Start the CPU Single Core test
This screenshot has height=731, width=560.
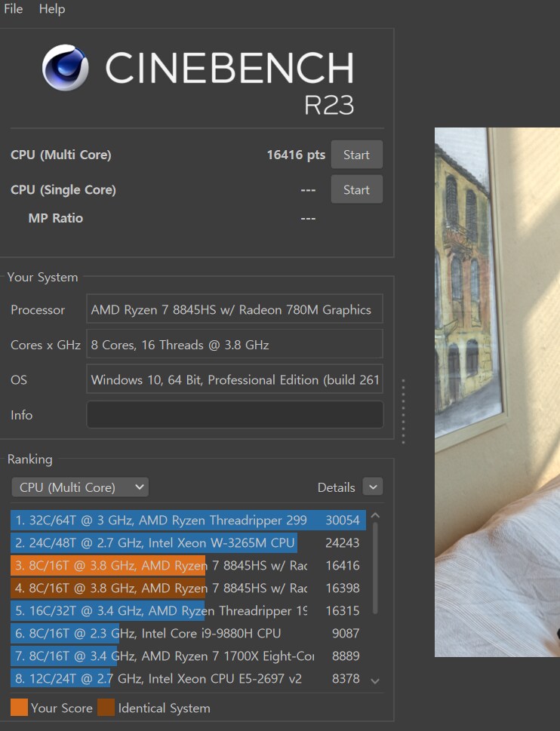tap(357, 190)
